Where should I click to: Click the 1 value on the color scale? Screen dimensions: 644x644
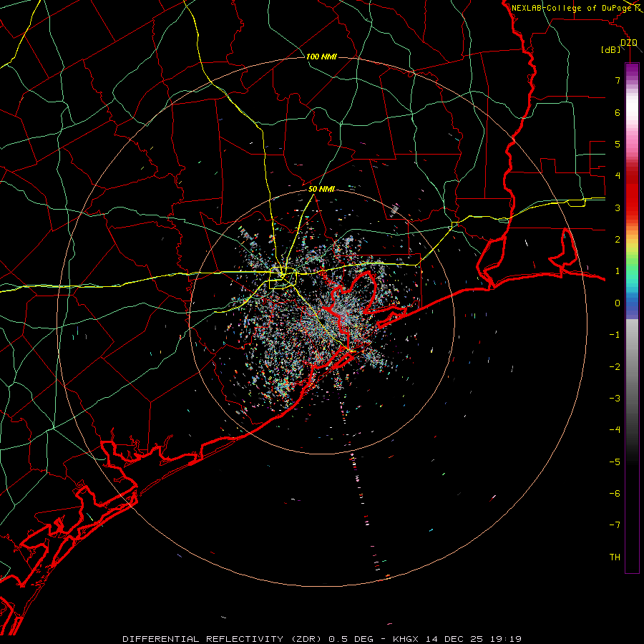(x=618, y=271)
